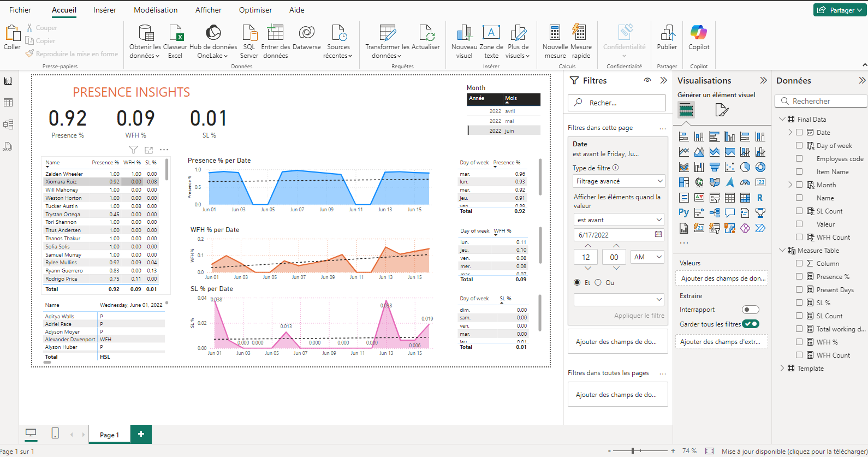Collapse the Final Data table
Screen dimensions: 868x457
[x=782, y=119]
